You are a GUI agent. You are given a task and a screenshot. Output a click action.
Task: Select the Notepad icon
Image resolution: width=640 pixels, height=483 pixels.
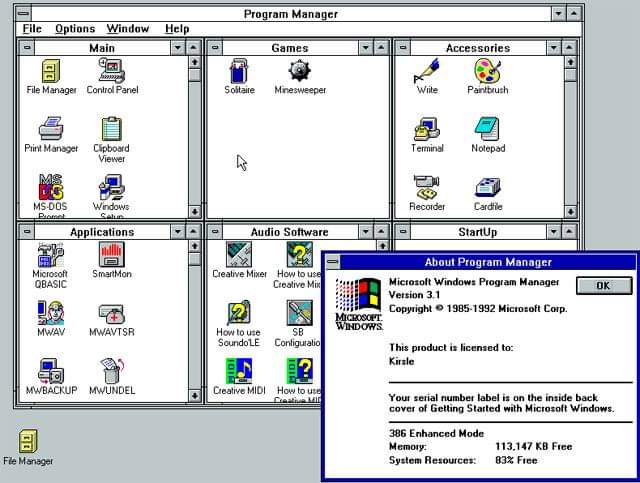[488, 135]
